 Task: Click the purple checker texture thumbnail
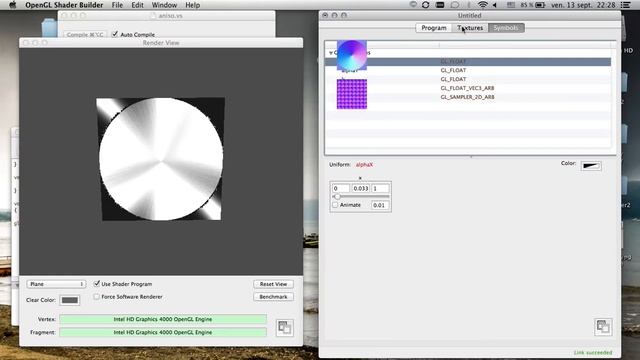351,94
